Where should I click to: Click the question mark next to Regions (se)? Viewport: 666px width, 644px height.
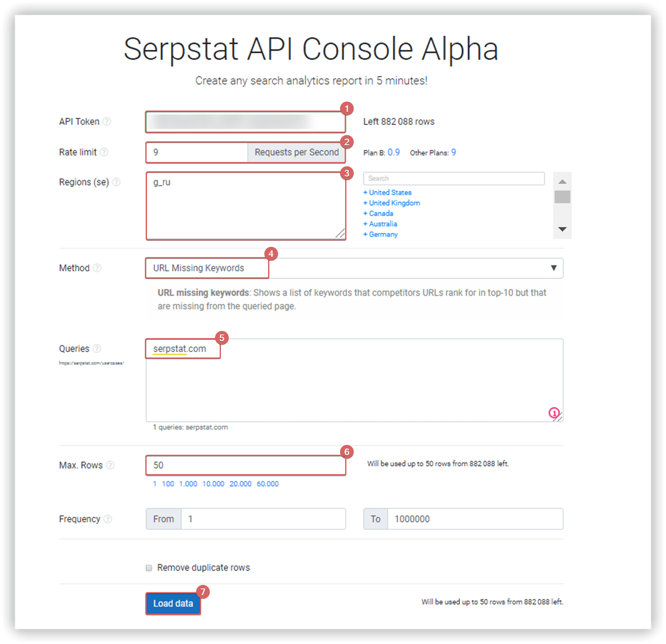(x=116, y=182)
